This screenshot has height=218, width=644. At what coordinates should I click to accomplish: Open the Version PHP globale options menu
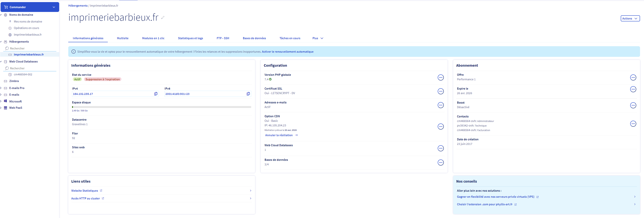441,78
